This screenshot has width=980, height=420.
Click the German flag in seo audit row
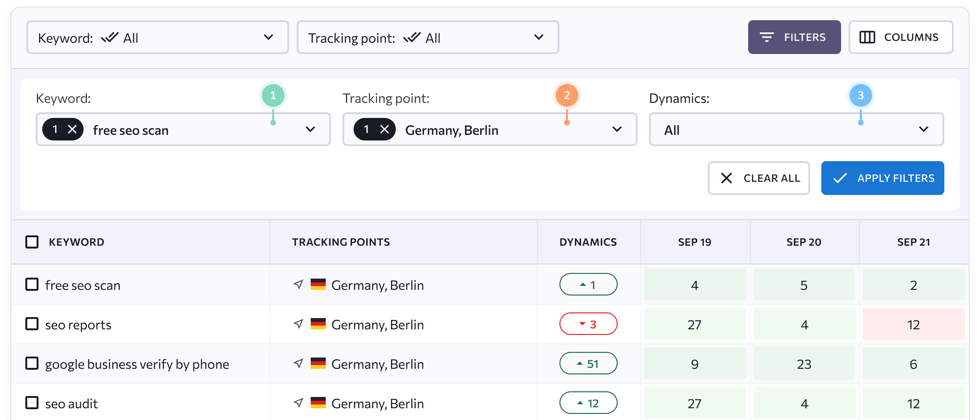coord(318,403)
